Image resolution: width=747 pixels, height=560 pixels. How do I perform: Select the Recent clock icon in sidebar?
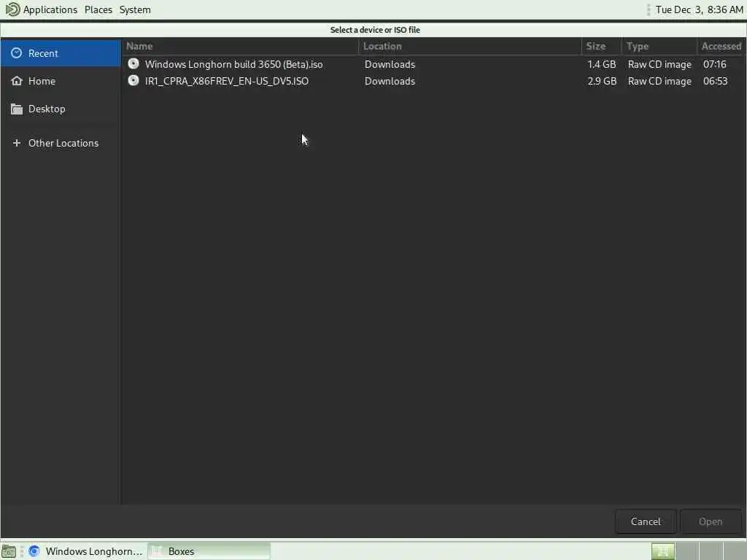pos(16,52)
